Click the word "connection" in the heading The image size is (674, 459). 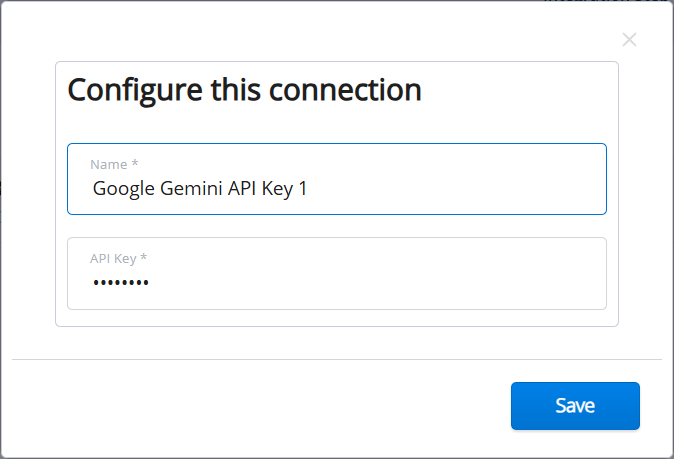(x=340, y=90)
